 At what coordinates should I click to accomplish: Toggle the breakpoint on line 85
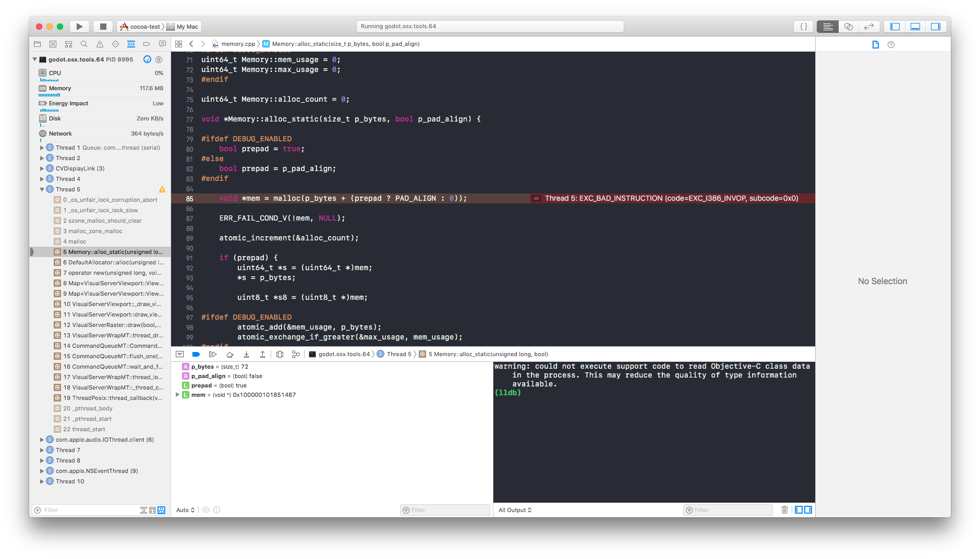click(189, 199)
